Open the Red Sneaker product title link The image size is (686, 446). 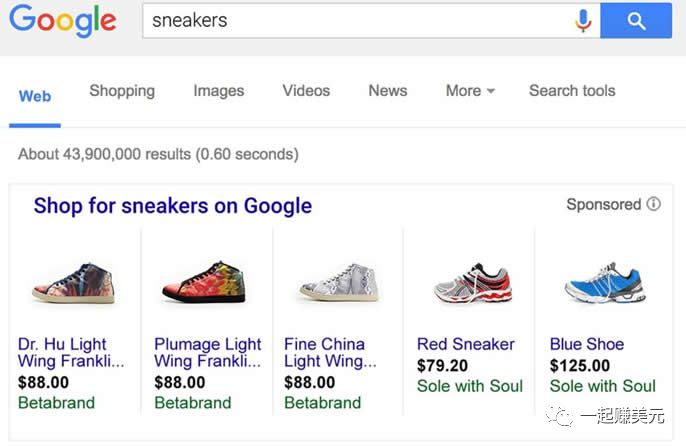click(x=466, y=344)
